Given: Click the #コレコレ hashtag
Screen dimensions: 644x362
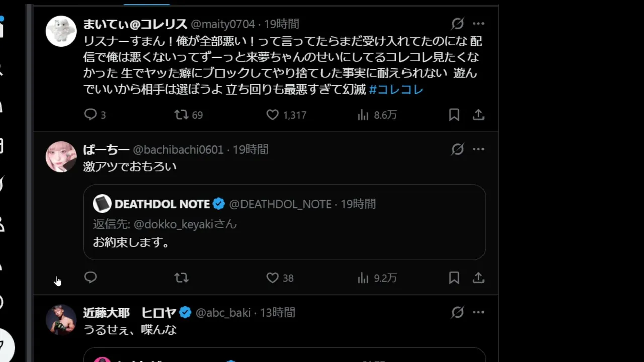Looking at the screenshot, I should tap(396, 89).
